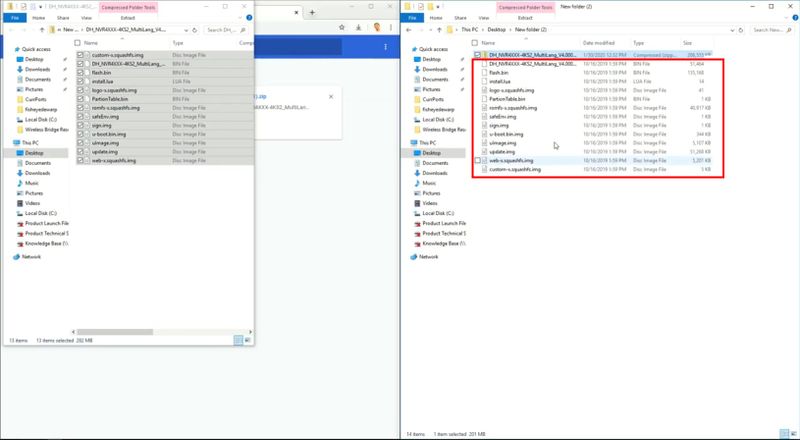The height and width of the screenshot is (440, 800).
Task: Switch to large icons view in left window
Action: [247, 340]
